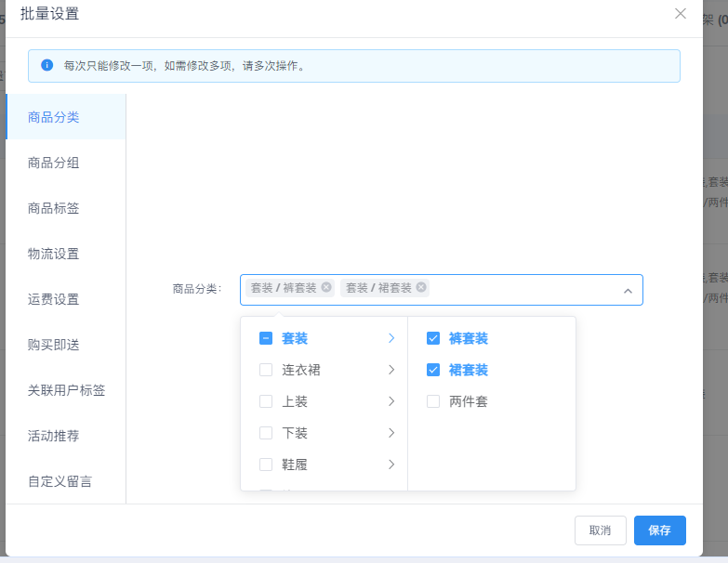Select the 两件套 subcategory label

469,401
